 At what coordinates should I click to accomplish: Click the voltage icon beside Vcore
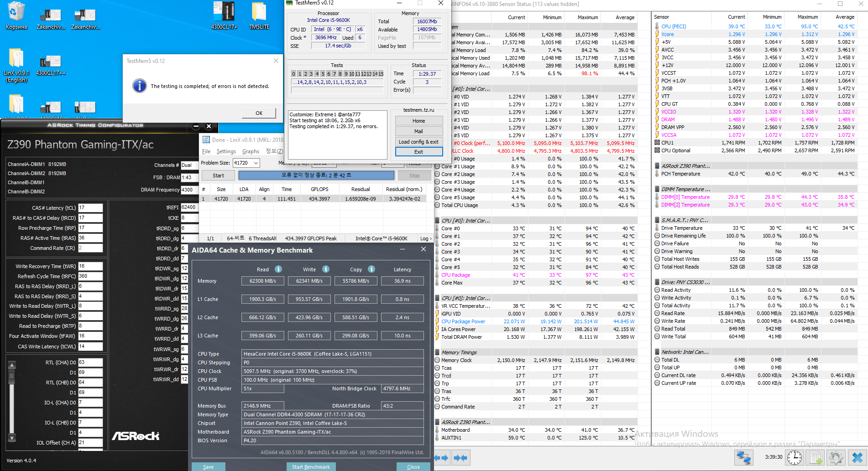657,34
